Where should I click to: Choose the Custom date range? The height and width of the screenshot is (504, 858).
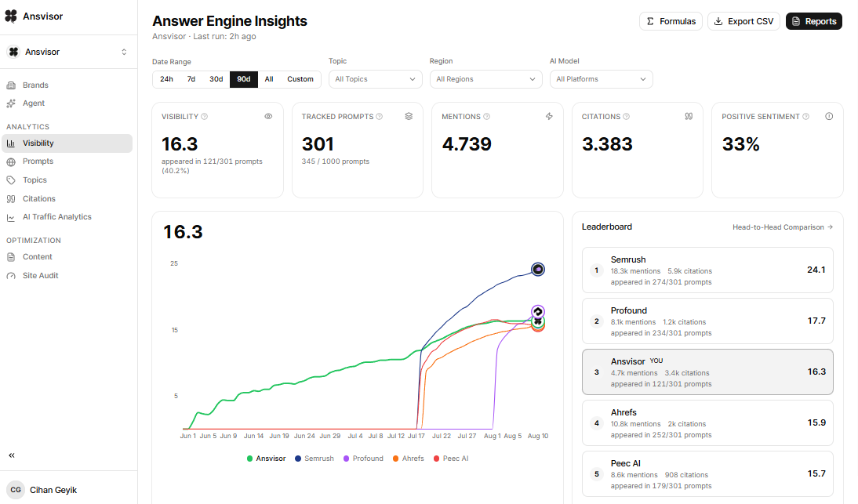(x=300, y=79)
